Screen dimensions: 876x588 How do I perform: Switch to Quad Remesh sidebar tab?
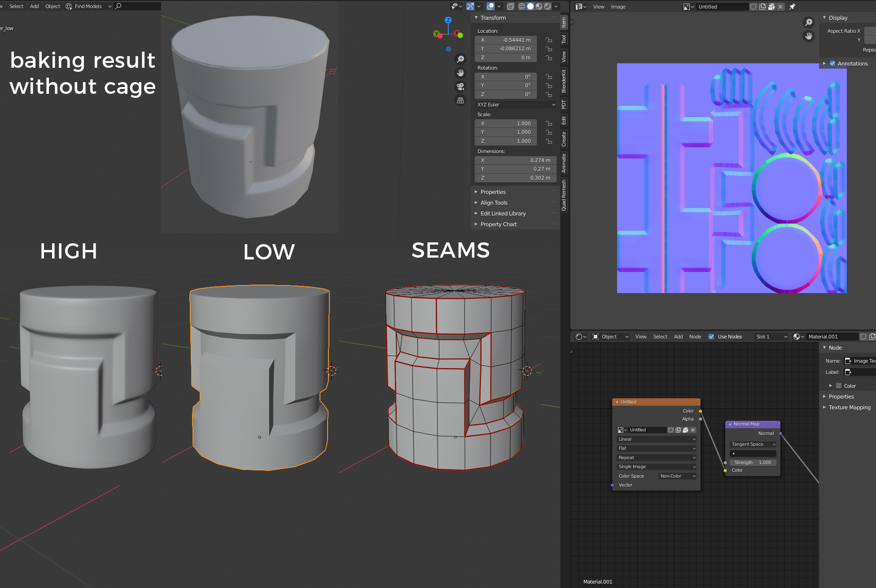point(564,195)
